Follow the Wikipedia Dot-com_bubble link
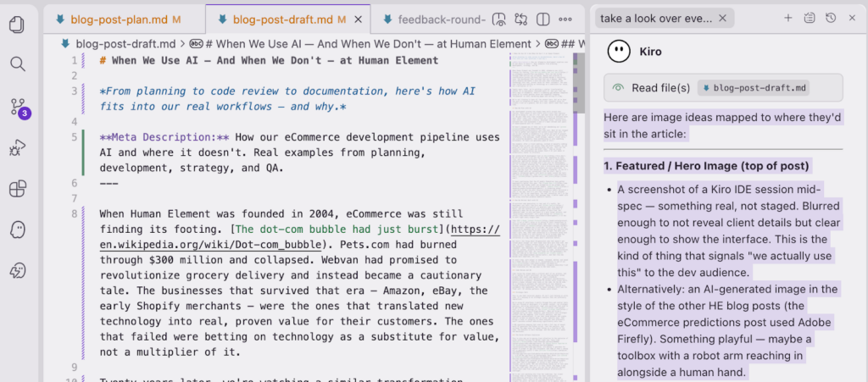Image resolution: width=868 pixels, height=382 pixels. point(300,236)
